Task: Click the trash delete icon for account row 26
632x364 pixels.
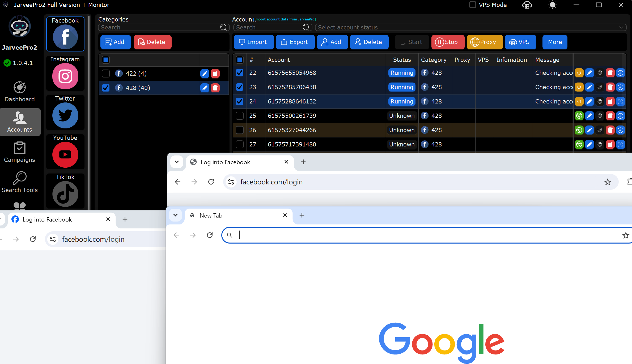Action: [610, 130]
